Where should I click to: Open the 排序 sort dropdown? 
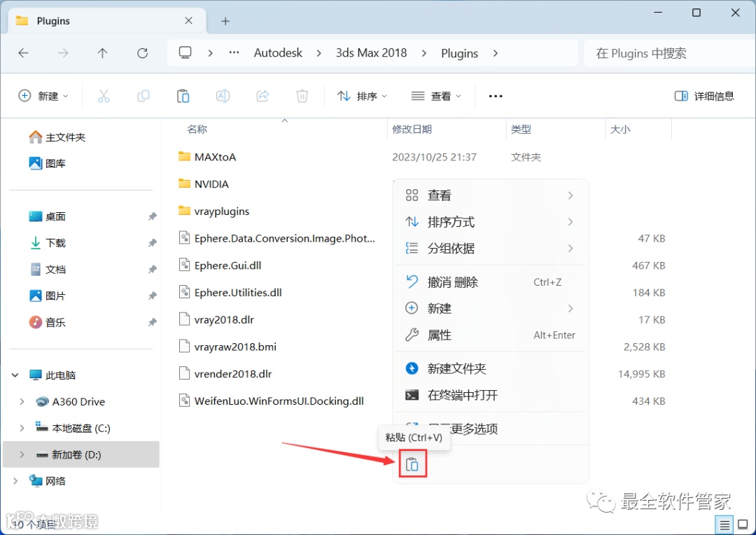(x=362, y=96)
